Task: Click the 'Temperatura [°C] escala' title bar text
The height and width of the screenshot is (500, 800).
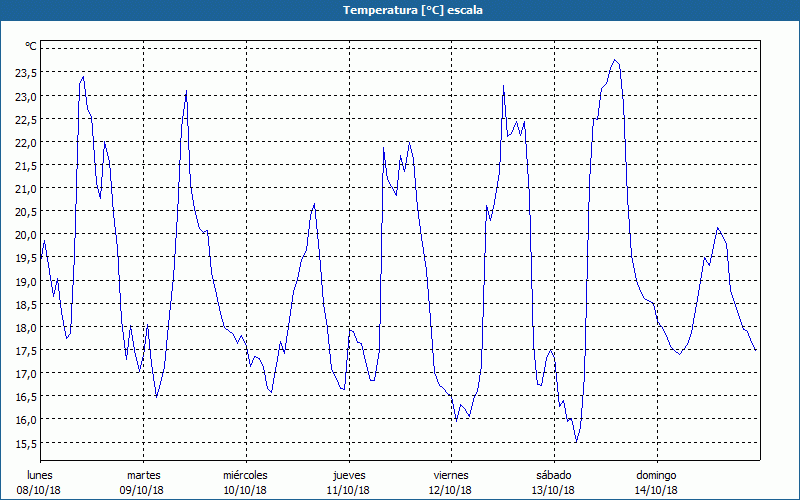Action: 412,10
